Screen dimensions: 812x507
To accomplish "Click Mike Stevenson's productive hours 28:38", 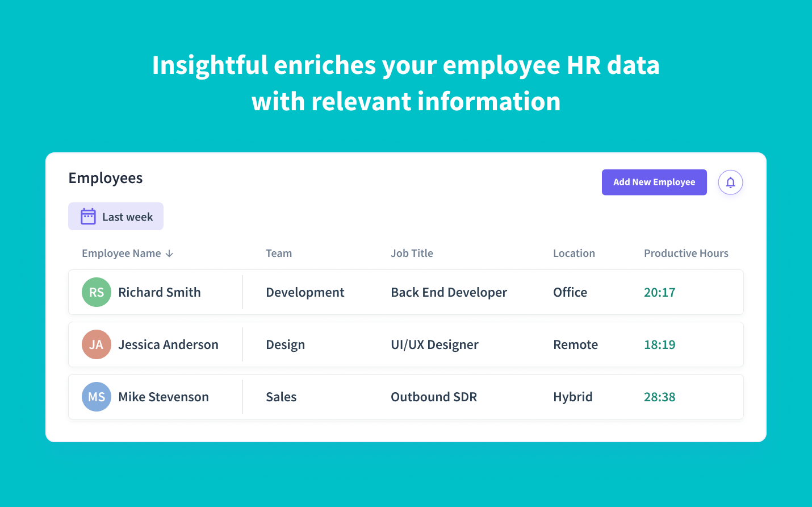I will [x=659, y=396].
